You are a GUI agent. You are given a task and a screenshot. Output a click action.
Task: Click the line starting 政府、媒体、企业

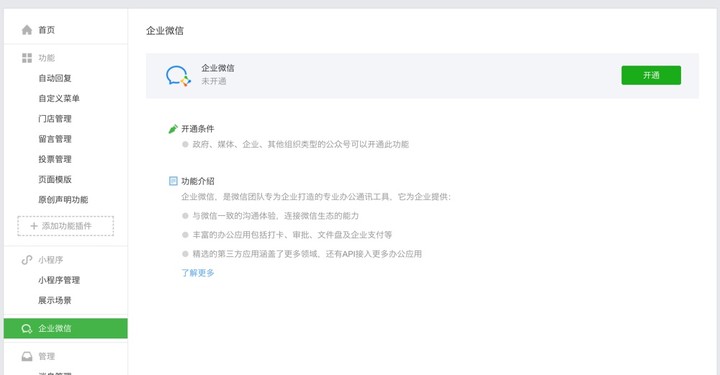tap(300, 144)
